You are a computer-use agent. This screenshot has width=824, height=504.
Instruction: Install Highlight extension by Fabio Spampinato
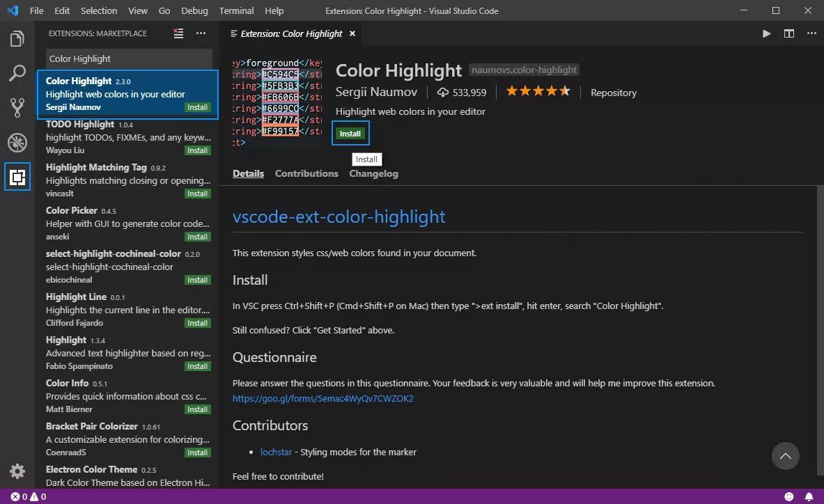tap(198, 366)
